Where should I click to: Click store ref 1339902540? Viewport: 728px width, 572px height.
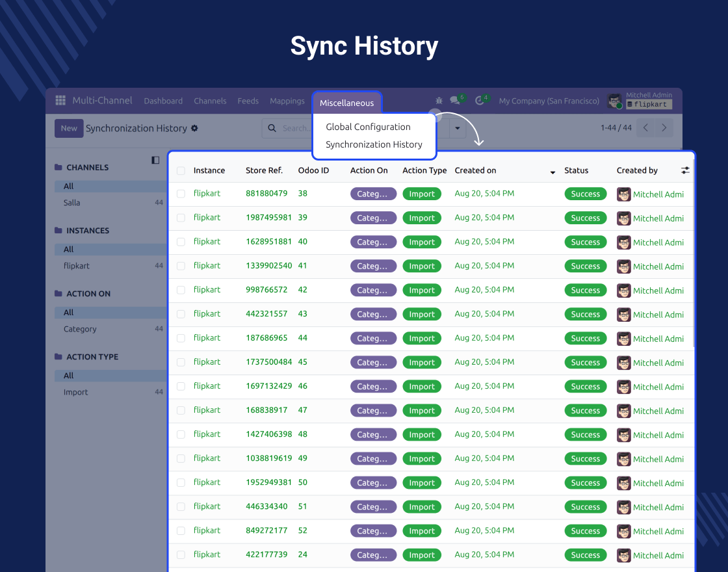click(x=269, y=266)
